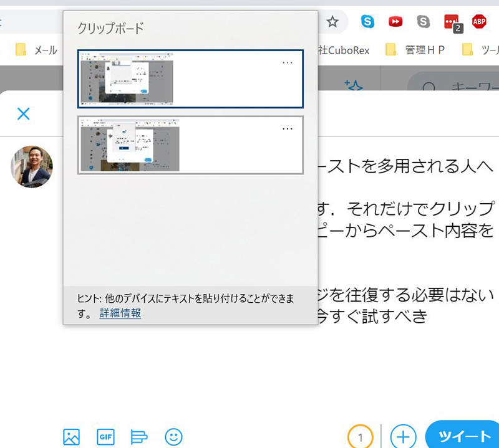Screen dimensions: 499x448
Task: Open options for first clipboard item
Action: point(288,62)
